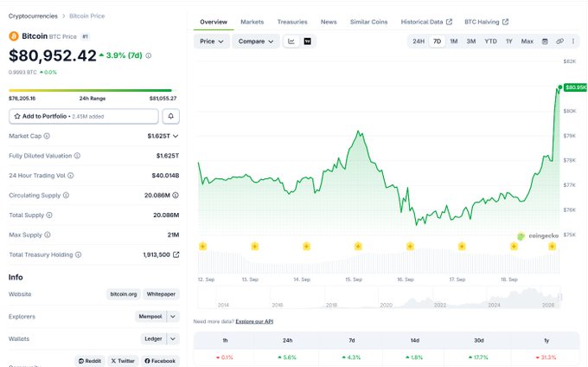Switch to TradingView chart icon

tap(308, 42)
